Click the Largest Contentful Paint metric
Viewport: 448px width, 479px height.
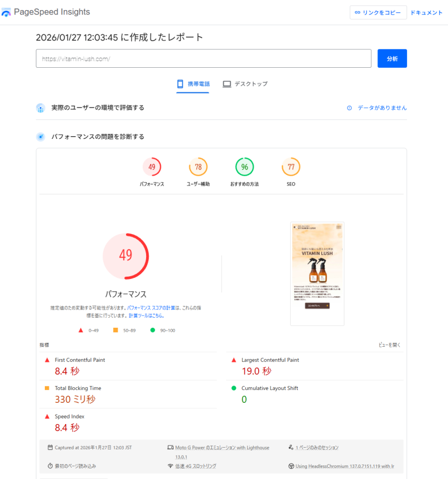(270, 360)
